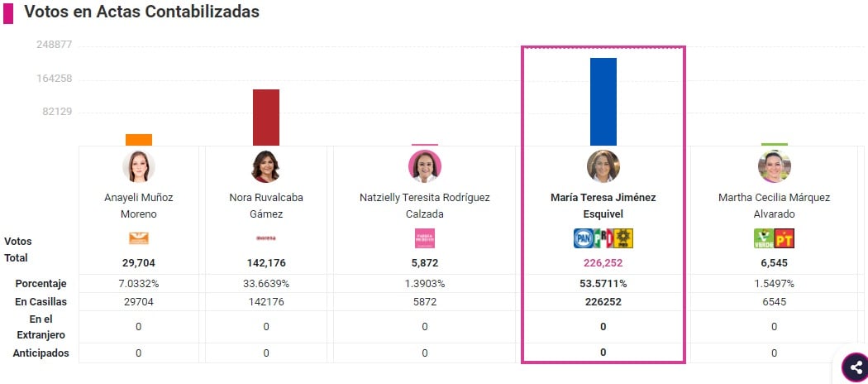Image resolution: width=868 pixels, height=384 pixels.
Task: Click the PAN party logo
Action: pyautogui.click(x=583, y=238)
